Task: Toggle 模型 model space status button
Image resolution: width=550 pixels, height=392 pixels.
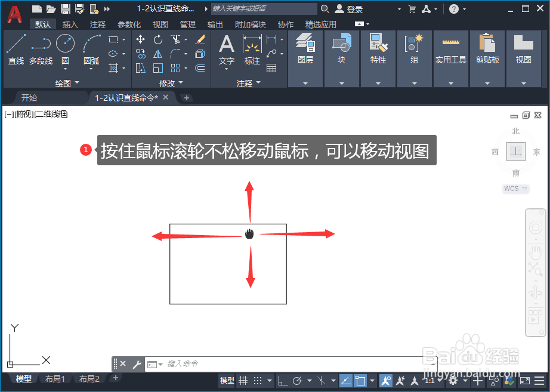Action: [x=227, y=381]
